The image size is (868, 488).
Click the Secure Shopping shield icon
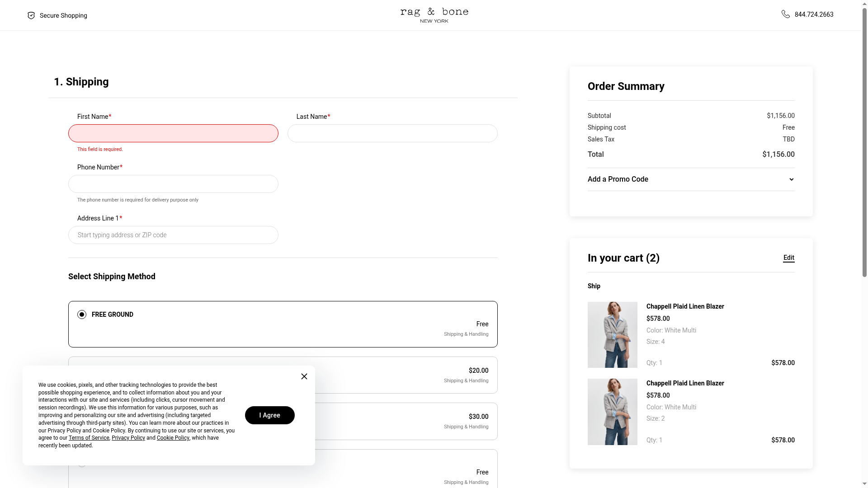coord(31,15)
